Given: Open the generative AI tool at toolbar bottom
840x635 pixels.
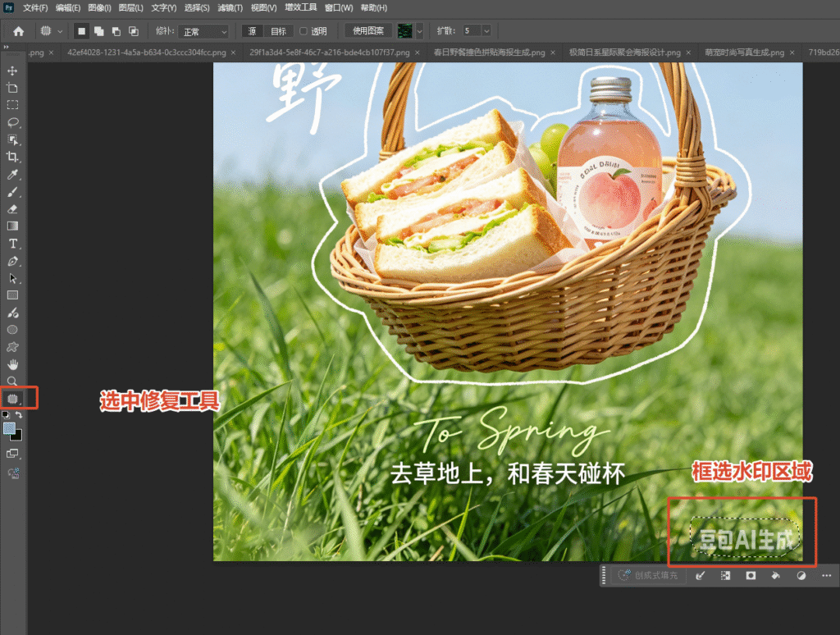Looking at the screenshot, I should coord(13,473).
